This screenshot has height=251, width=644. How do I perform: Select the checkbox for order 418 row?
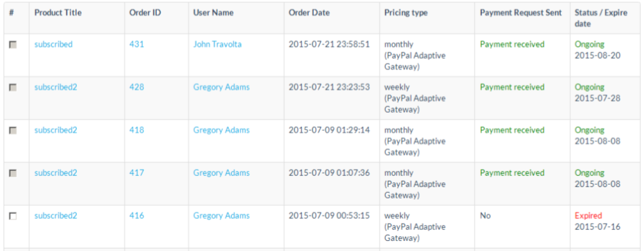tap(13, 130)
